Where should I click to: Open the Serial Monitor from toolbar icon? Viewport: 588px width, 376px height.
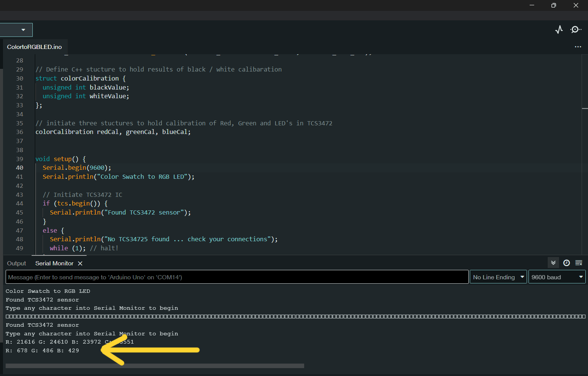pos(576,30)
